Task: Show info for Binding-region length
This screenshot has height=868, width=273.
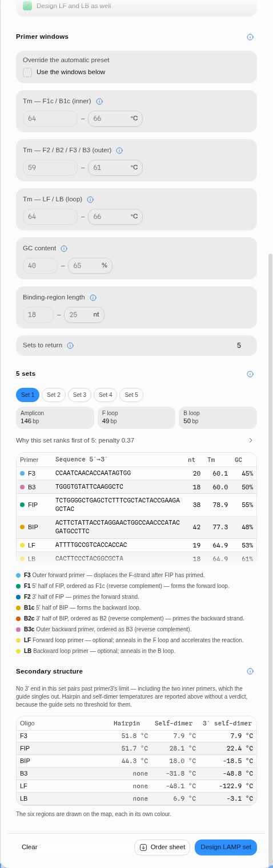Action: click(x=93, y=298)
